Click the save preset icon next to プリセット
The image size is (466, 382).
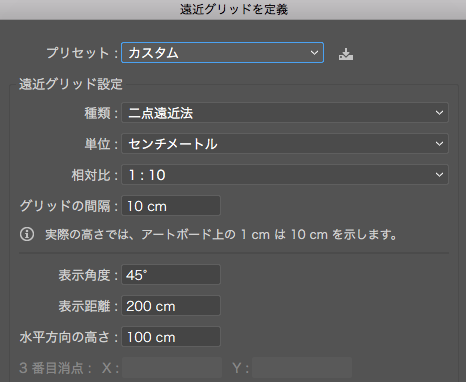[x=346, y=54]
